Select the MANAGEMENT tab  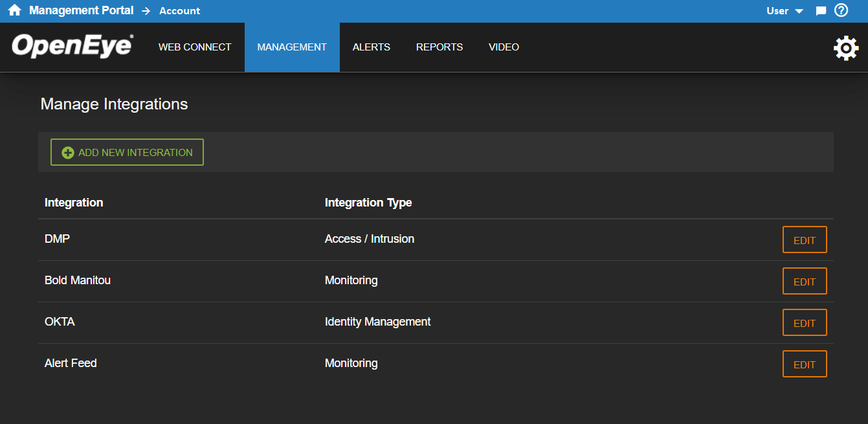point(292,47)
